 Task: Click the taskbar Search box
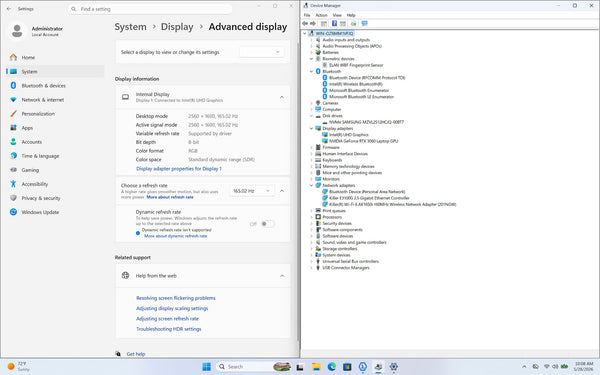click(253, 367)
